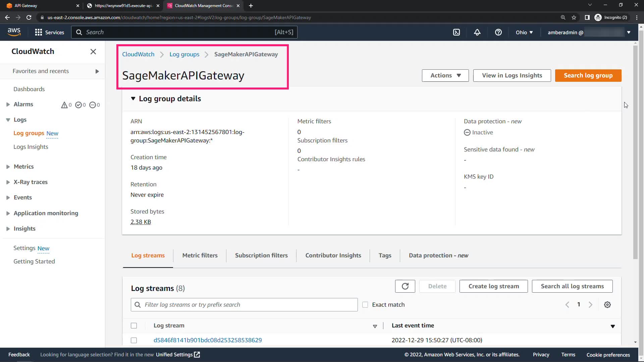Refresh the log streams list
The image size is (644, 362).
click(405, 286)
